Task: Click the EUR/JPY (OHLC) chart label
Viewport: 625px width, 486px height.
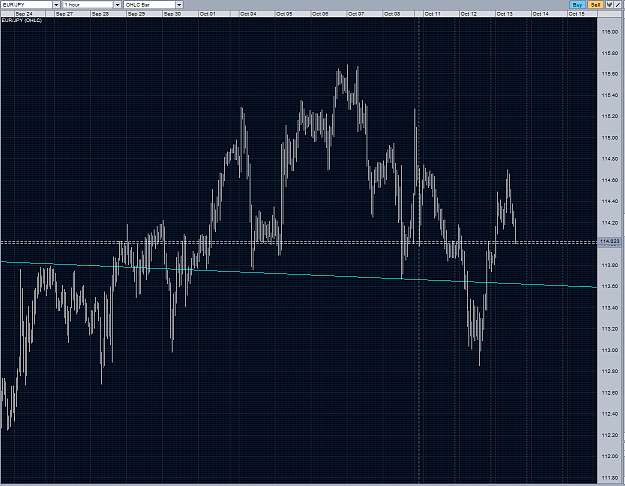Action: coord(22,20)
